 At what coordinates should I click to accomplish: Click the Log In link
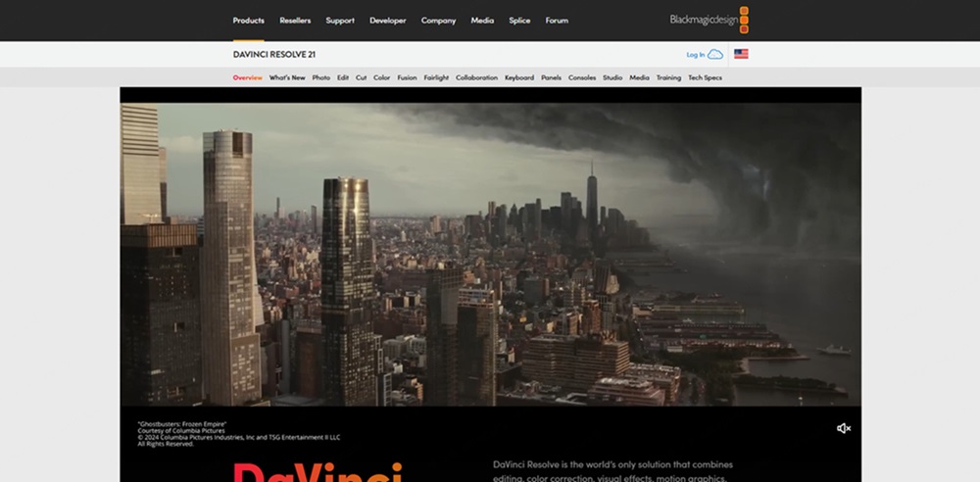695,55
